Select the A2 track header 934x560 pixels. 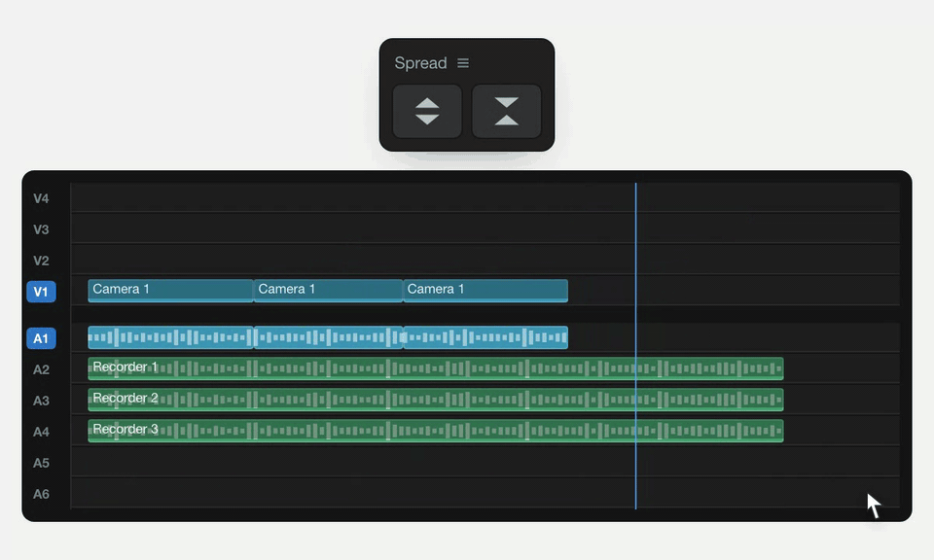tap(41, 369)
